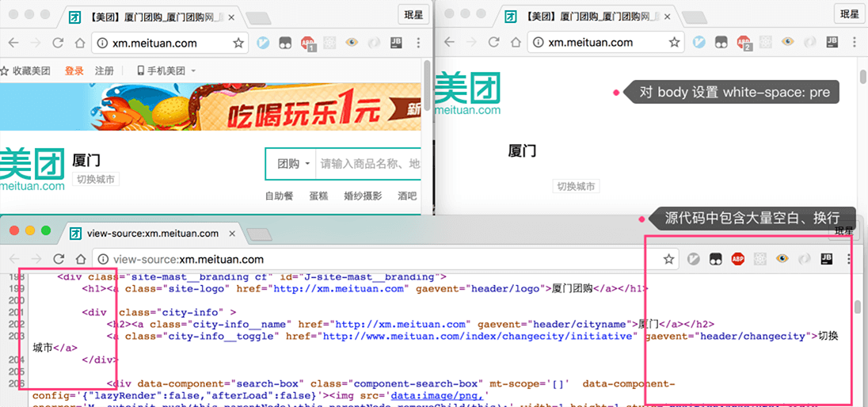Click 切换城市 button in top-right window
This screenshot has width=868, height=407.
tap(576, 186)
